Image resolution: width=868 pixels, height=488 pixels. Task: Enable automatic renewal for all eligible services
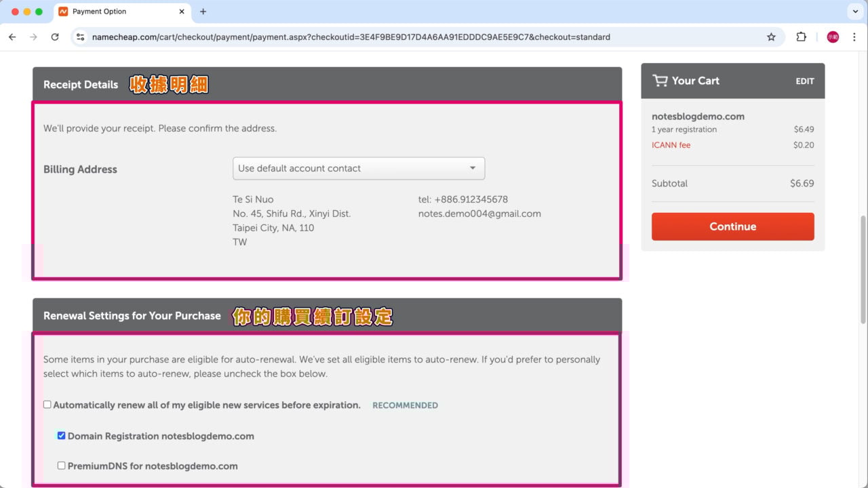pyautogui.click(x=47, y=405)
